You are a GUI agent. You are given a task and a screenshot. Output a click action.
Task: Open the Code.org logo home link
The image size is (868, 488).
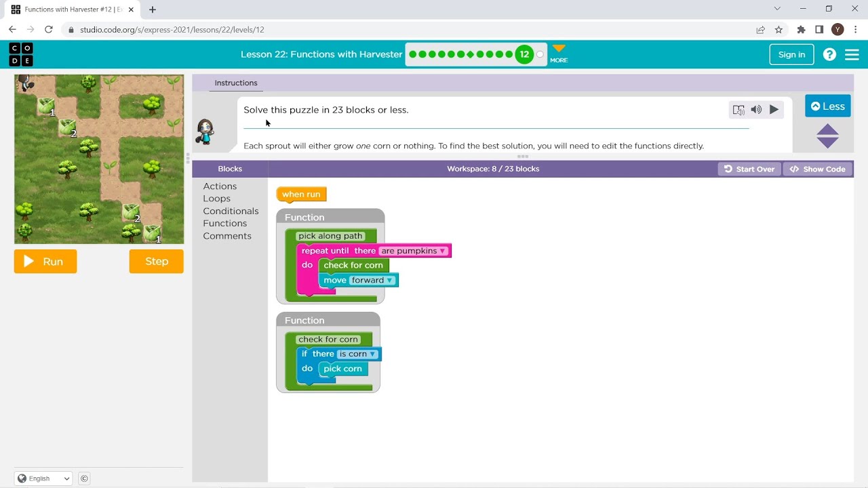(21, 54)
